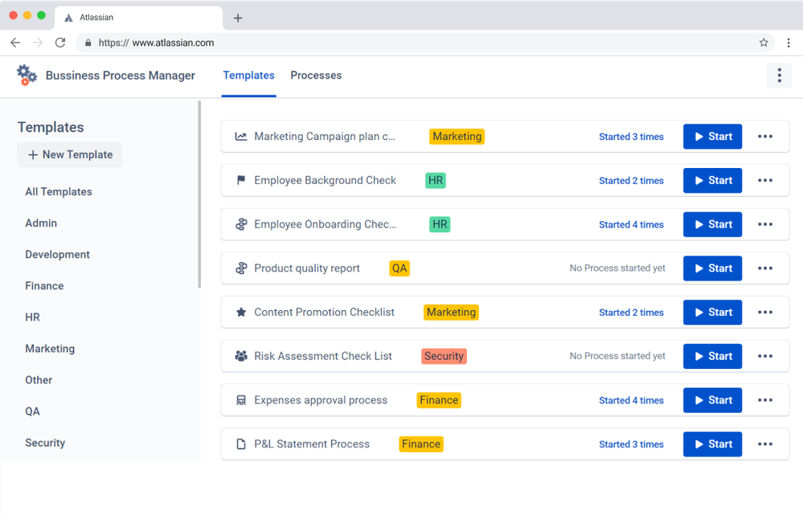
Task: Select the Atlassian browser tab
Action: pyautogui.click(x=138, y=18)
